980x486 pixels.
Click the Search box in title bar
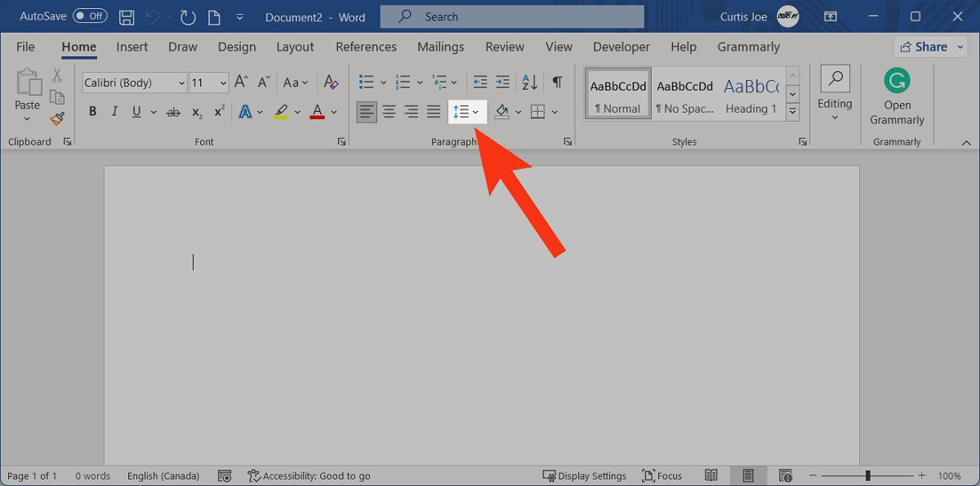tap(512, 16)
